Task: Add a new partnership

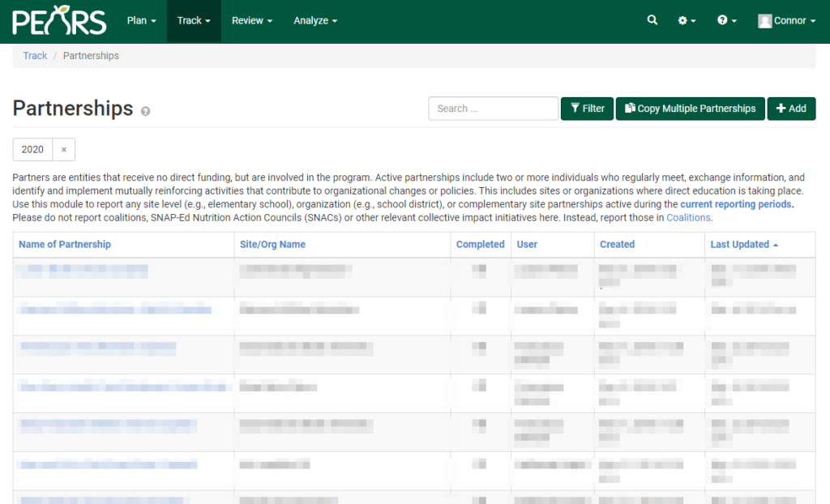Action: pos(791,109)
